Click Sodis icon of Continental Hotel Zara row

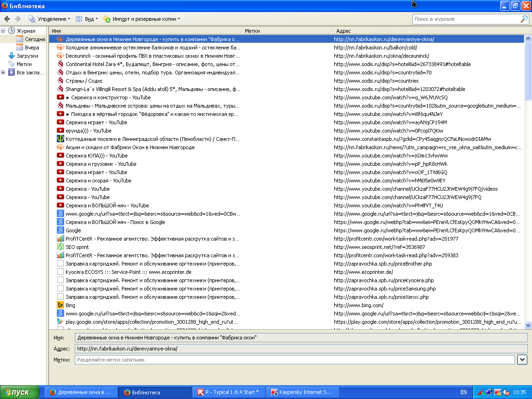pyautogui.click(x=60, y=64)
